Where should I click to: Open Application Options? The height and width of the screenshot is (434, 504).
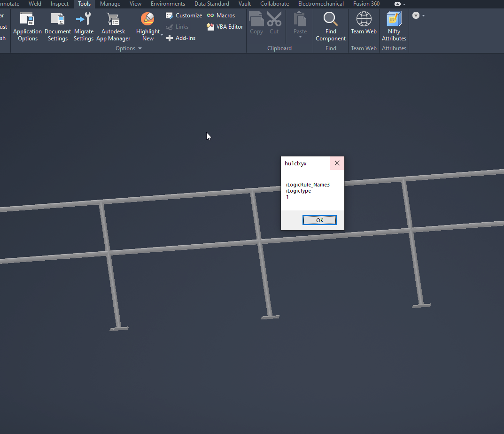27,26
